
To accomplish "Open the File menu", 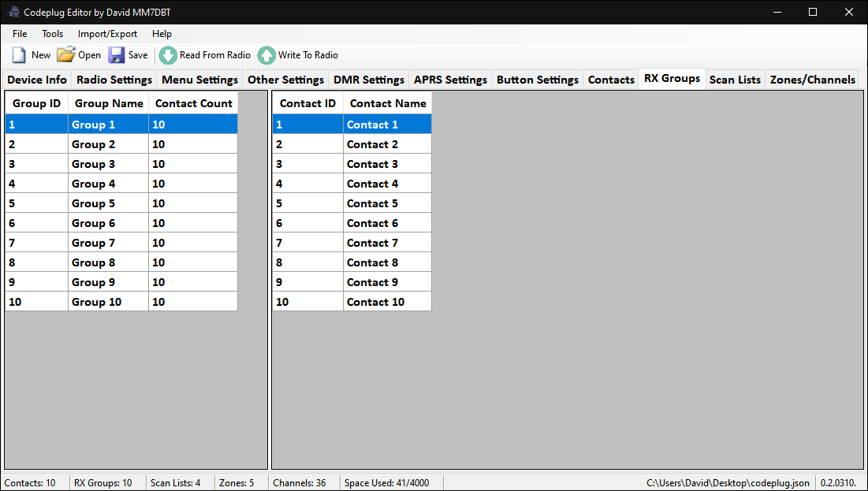I will click(20, 34).
